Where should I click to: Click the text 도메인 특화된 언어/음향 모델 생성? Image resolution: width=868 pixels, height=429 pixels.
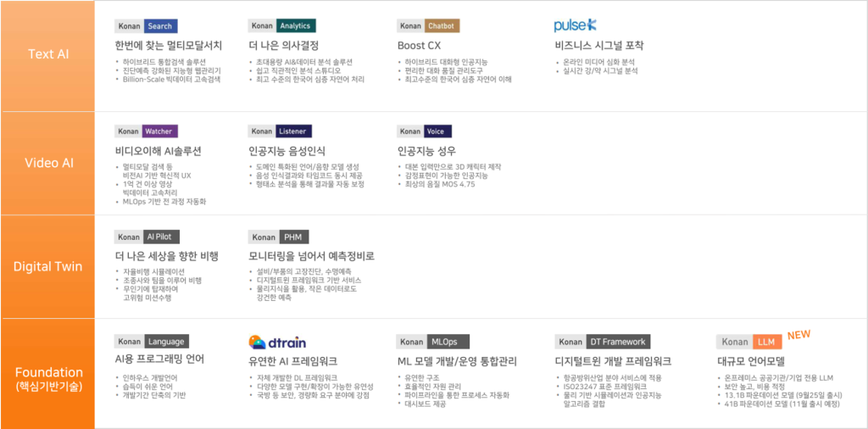coord(308,167)
